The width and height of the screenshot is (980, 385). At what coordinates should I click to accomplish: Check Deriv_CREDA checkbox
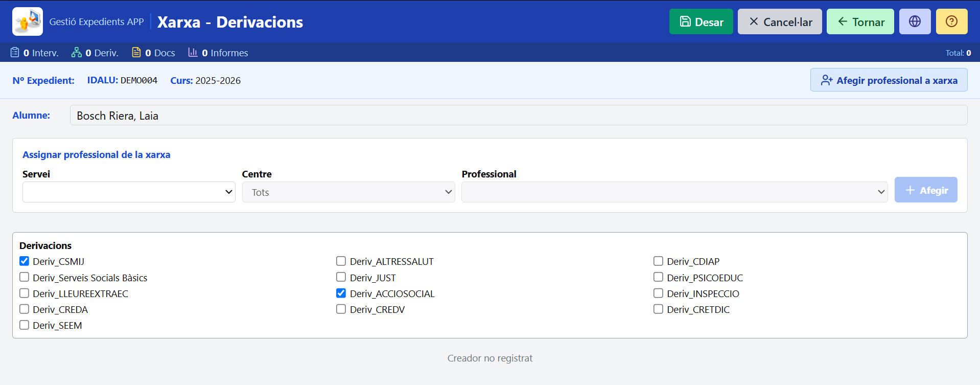point(24,309)
